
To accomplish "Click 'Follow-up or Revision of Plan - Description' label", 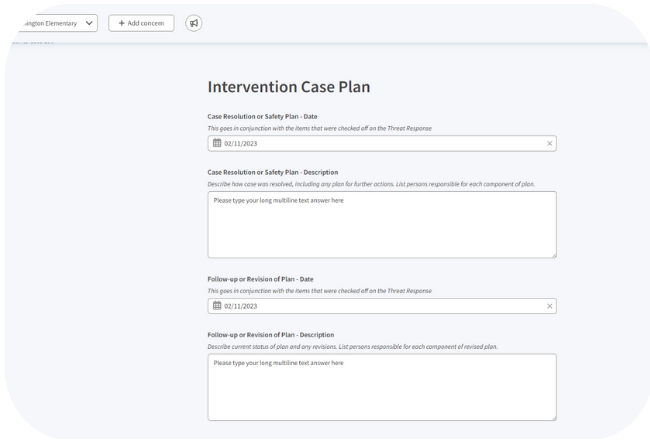I will coord(270,334).
